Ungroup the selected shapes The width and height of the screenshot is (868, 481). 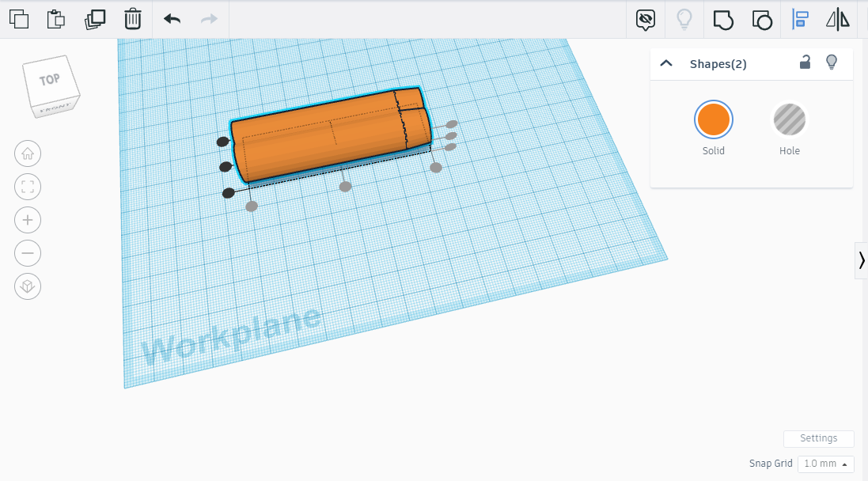click(762, 21)
